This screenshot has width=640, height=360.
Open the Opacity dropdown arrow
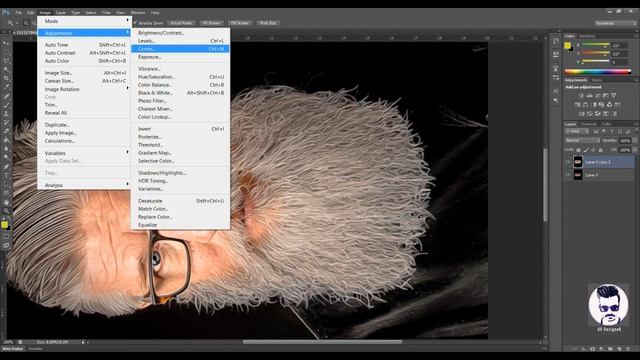pos(636,140)
